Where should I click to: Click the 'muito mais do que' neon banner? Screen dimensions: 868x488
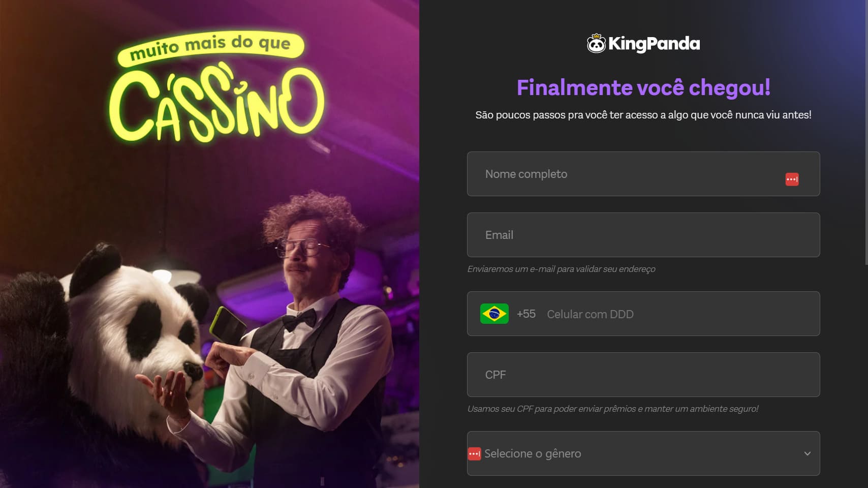210,47
